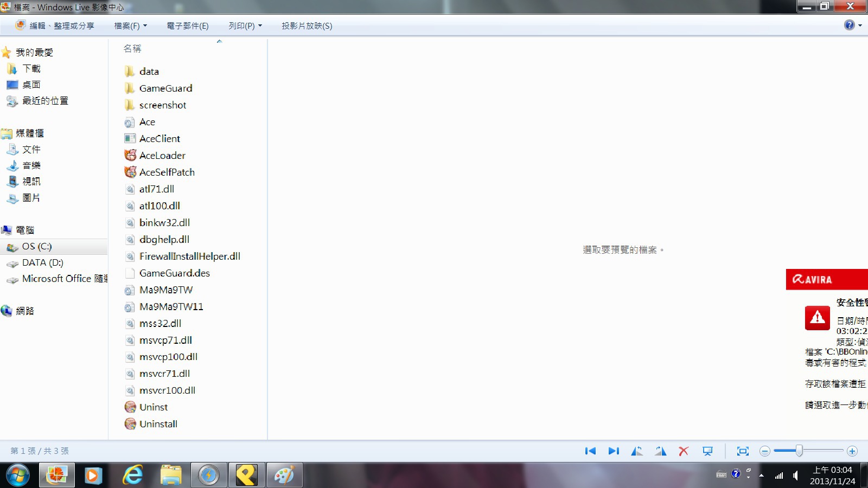Open the network signal tray icon

pos(779,476)
